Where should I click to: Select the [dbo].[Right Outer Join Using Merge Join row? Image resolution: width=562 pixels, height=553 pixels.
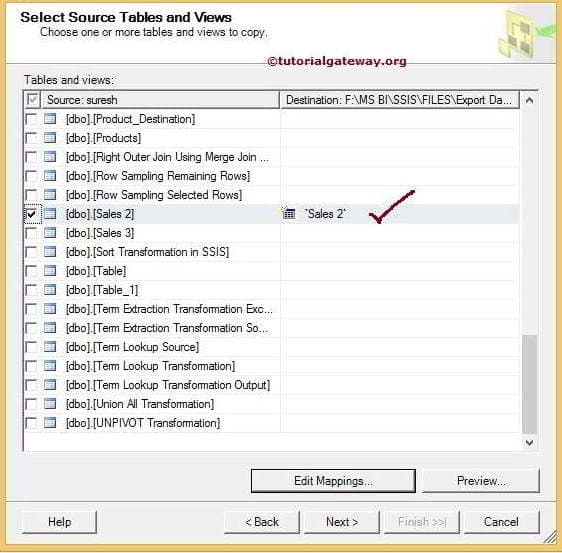tap(167, 157)
